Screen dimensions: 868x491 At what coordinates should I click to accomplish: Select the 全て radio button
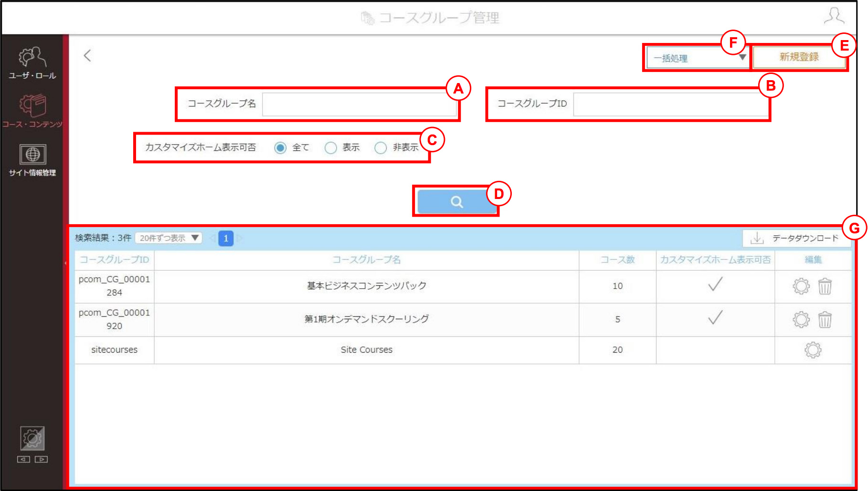(280, 148)
